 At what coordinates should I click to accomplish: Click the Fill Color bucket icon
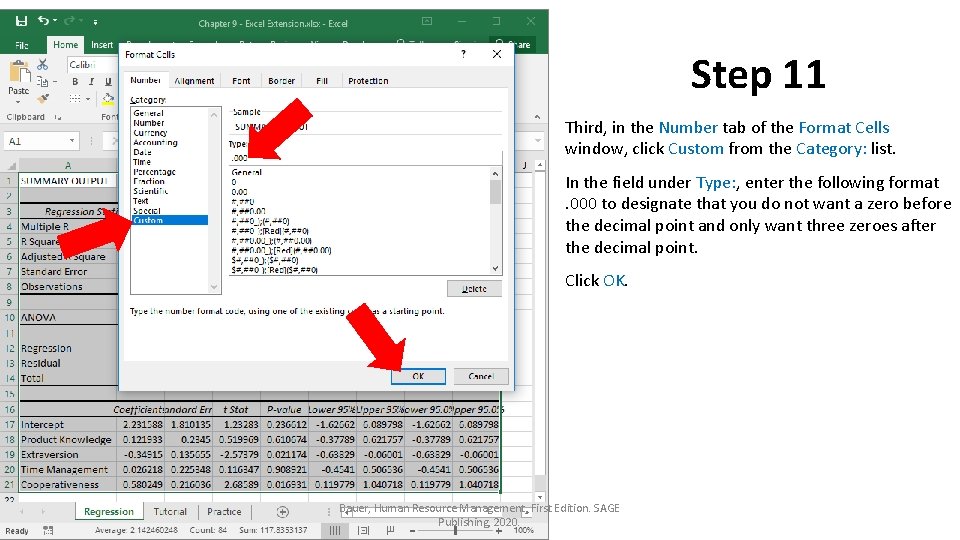[x=108, y=98]
